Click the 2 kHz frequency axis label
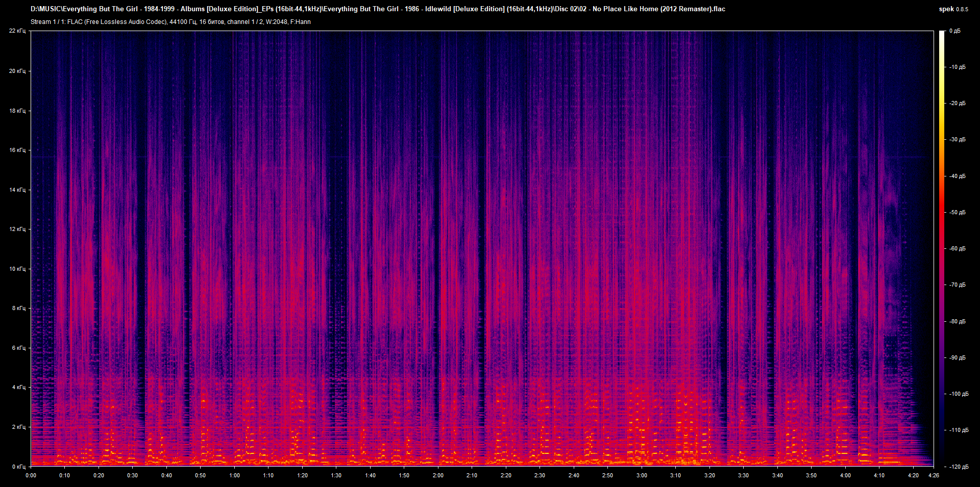980x487 pixels. click(19, 427)
